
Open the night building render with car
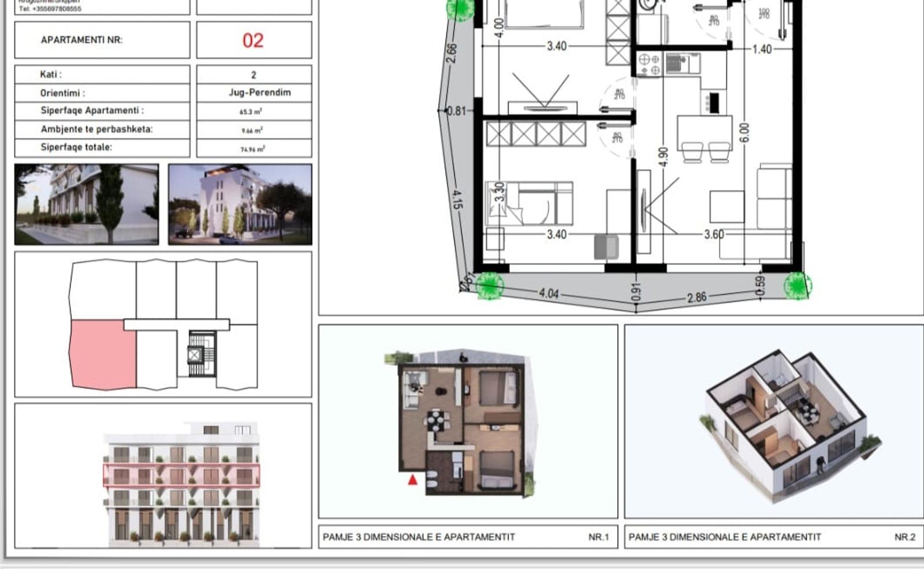[x=240, y=204]
